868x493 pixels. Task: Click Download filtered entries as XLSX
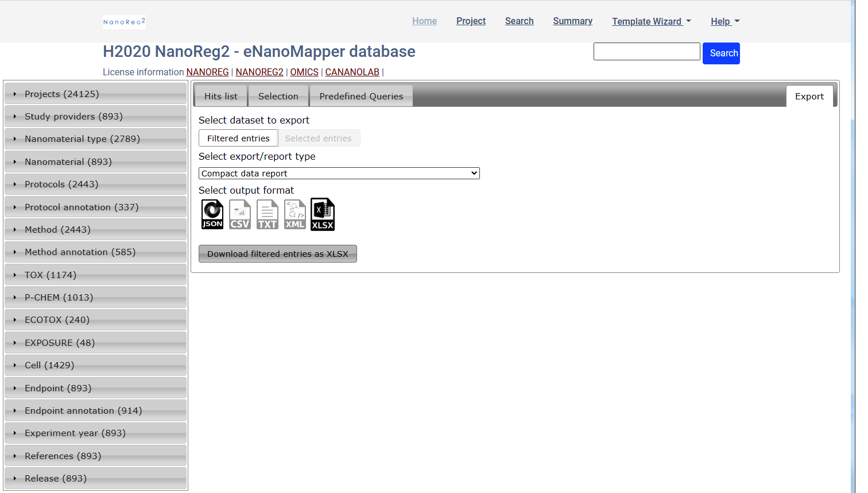click(277, 254)
